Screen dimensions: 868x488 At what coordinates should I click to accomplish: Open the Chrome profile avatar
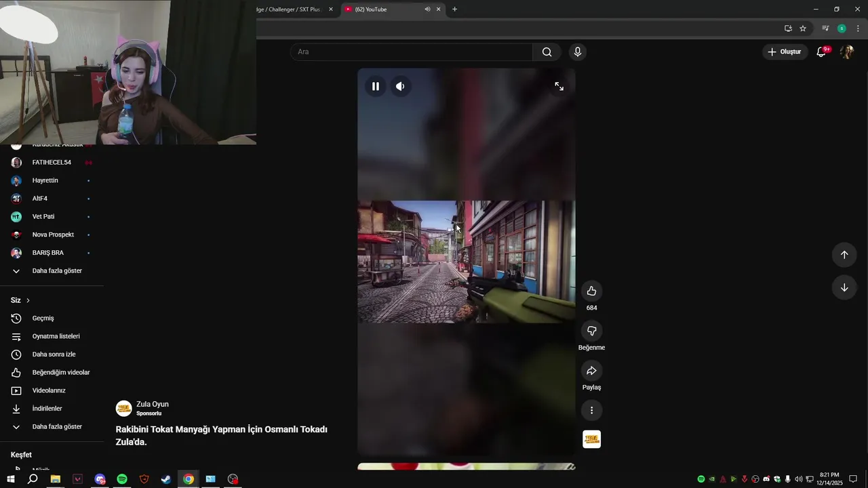point(842,28)
